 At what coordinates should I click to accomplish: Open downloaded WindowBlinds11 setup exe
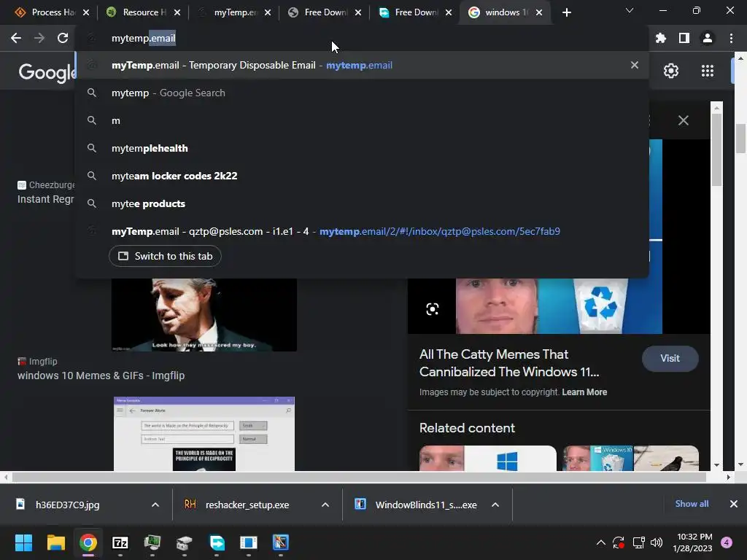tap(426, 505)
